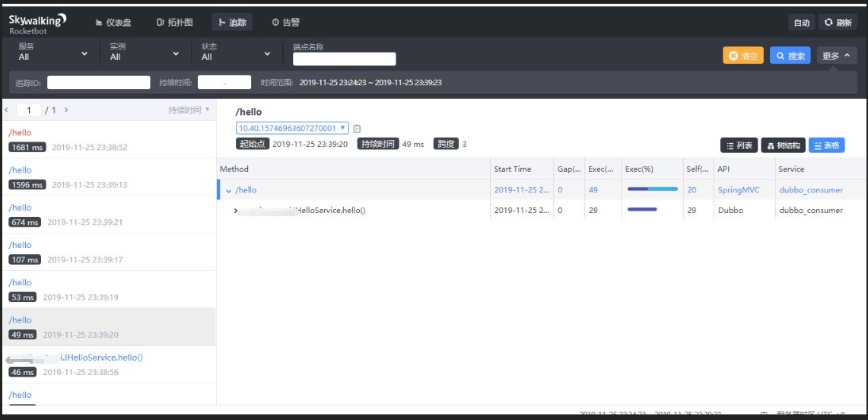Click the Dubbo API cell
Viewport: 868px width, 420px height.
coord(730,210)
